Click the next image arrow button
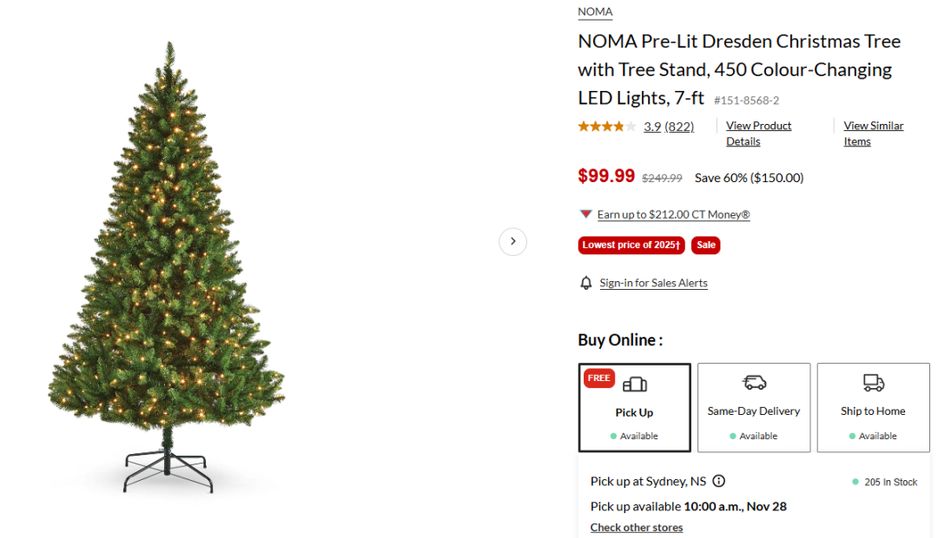 512,241
